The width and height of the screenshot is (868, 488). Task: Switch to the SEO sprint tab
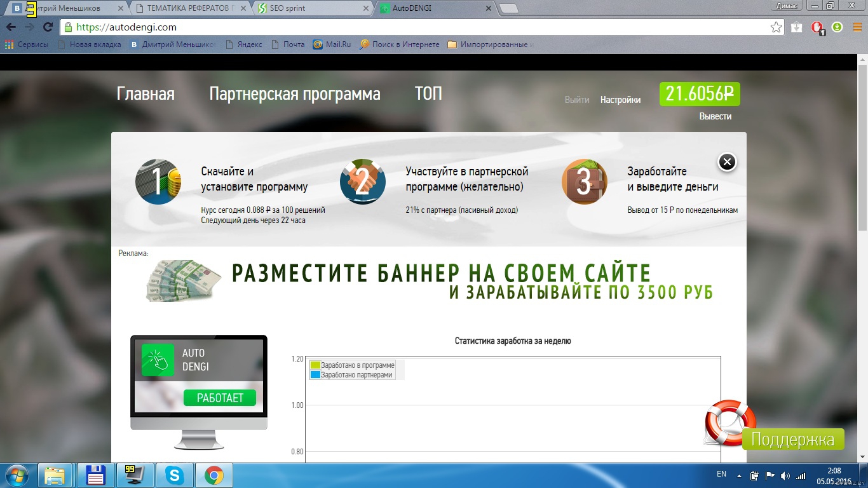(311, 8)
